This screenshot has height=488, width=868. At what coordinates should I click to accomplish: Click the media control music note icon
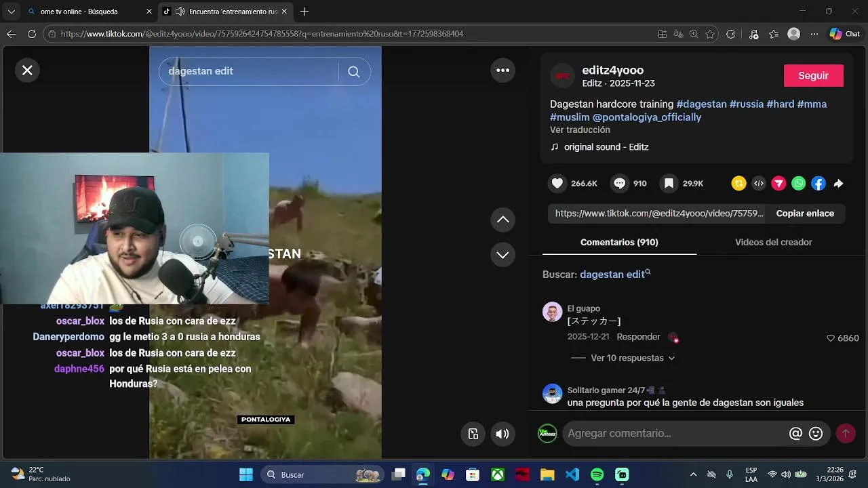click(753, 34)
